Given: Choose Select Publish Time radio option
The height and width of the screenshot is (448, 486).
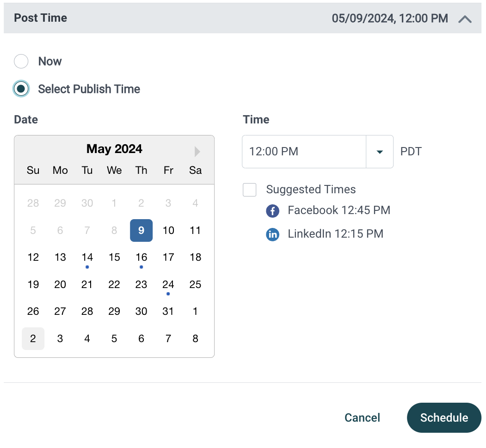Looking at the screenshot, I should 21,89.
